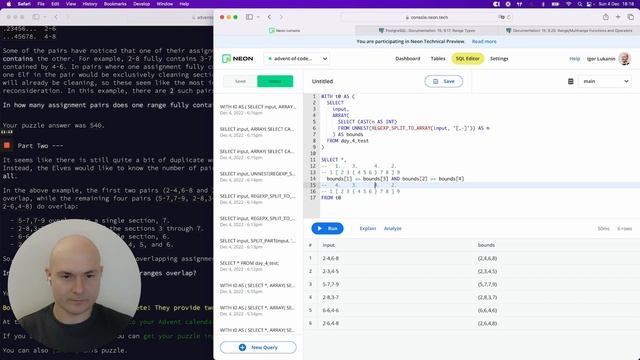Image resolution: width=640 pixels, height=360 pixels.
Task: Open history entry SELECT * FROM day_4_test
Action: click(x=258, y=266)
